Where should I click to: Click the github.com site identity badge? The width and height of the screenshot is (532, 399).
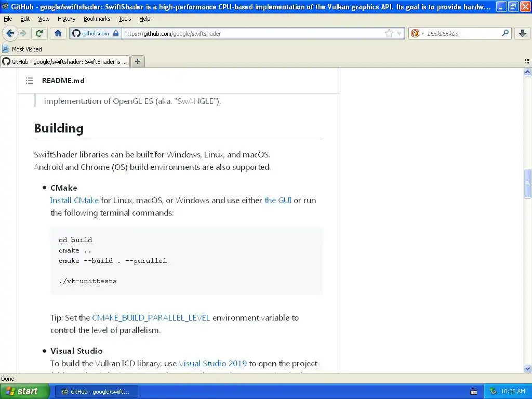click(96, 34)
